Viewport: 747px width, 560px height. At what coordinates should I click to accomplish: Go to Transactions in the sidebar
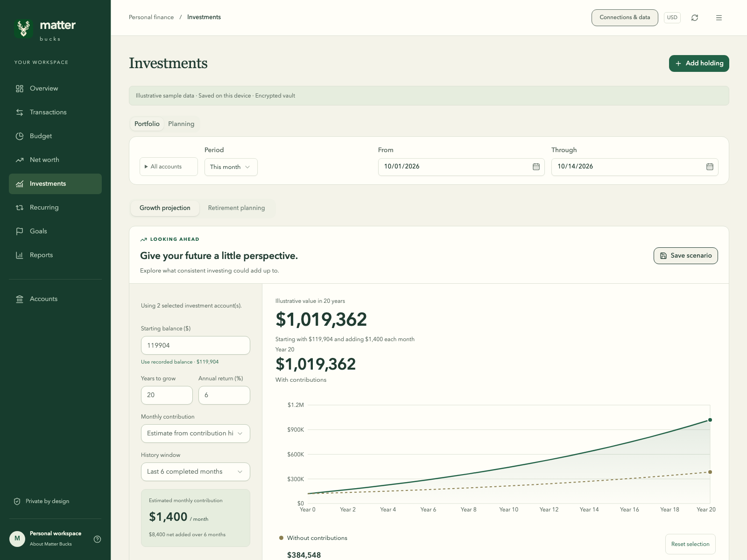(55, 112)
